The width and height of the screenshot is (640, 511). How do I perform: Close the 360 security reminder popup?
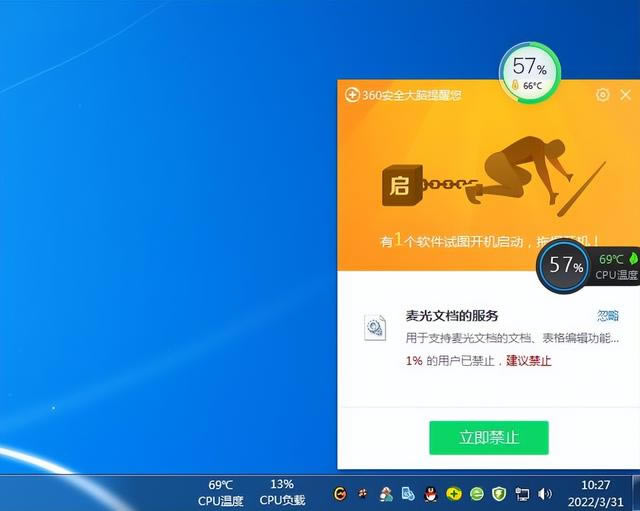[x=625, y=95]
